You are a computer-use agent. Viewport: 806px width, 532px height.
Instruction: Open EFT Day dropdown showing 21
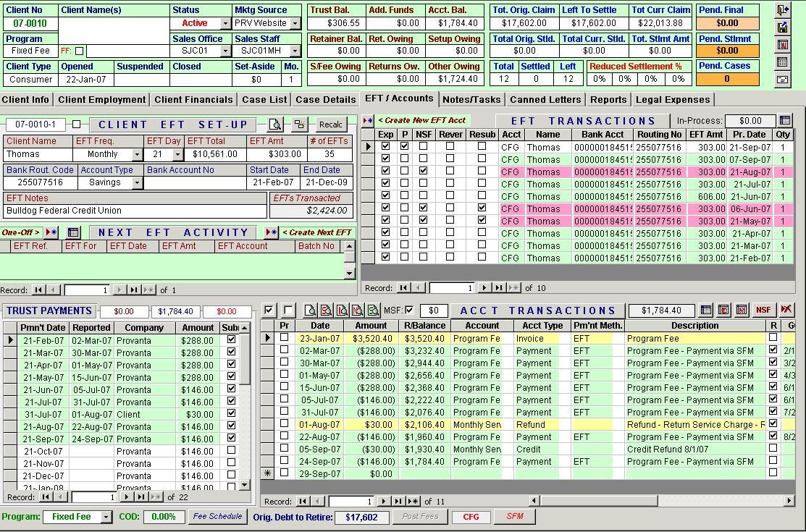[x=178, y=154]
